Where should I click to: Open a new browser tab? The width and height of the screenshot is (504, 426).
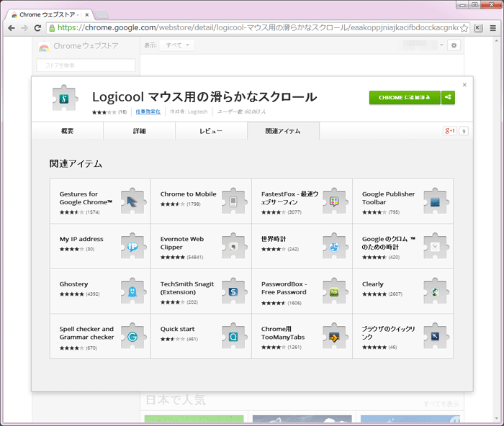pos(102,15)
